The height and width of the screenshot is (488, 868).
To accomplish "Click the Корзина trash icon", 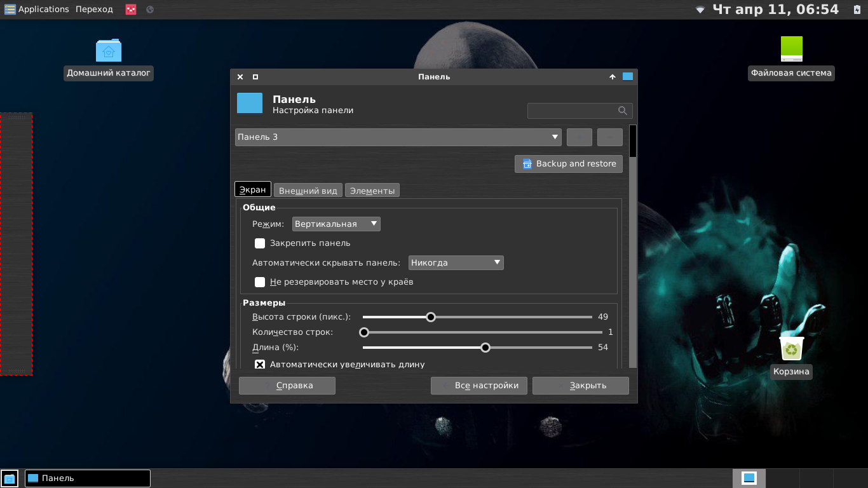I will coord(791,349).
